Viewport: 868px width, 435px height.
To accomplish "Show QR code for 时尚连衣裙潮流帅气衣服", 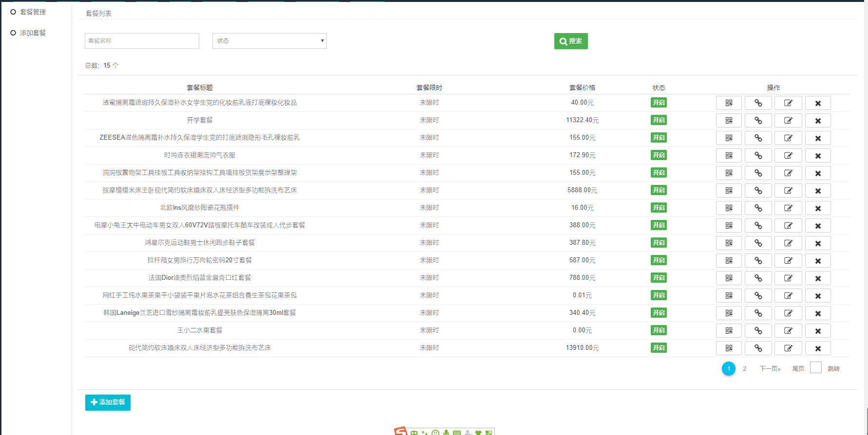I will (729, 155).
